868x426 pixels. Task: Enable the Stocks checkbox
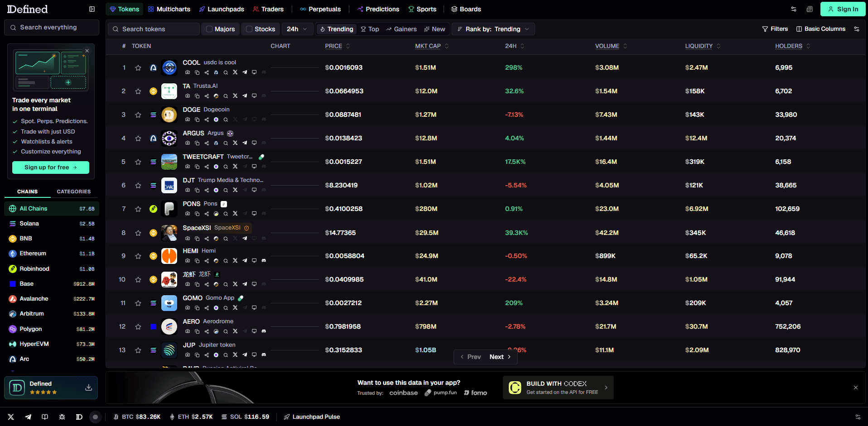[x=249, y=29]
